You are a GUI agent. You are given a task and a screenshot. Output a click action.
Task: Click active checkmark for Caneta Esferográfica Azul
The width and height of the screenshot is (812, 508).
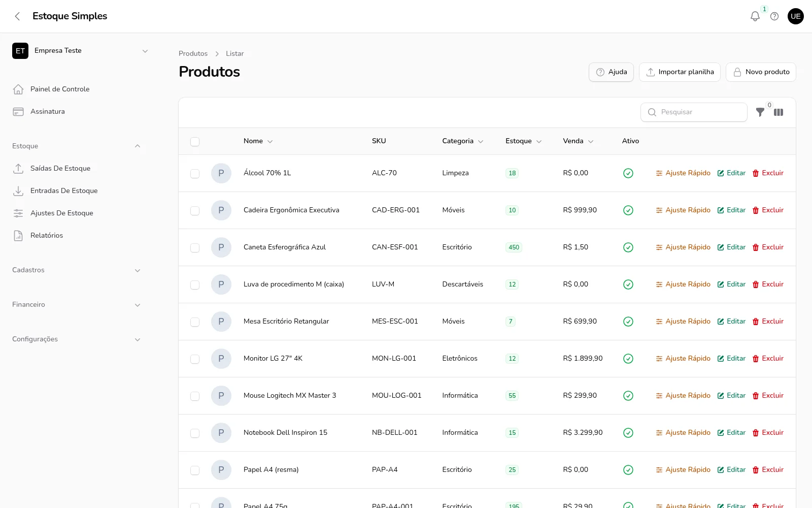click(x=628, y=247)
